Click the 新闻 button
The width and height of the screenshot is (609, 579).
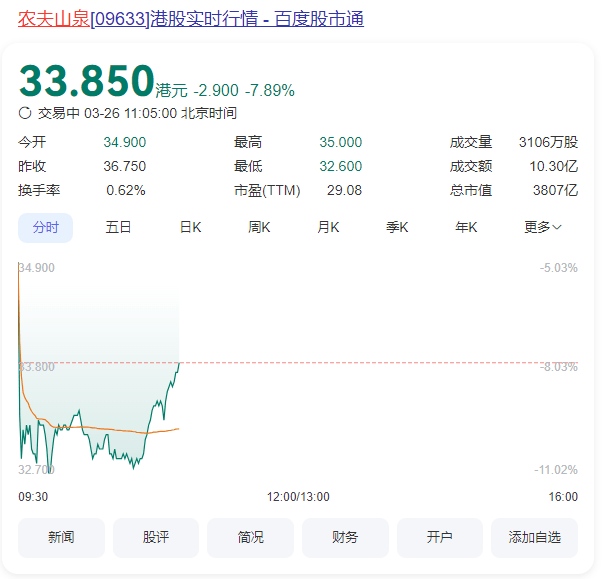click(x=61, y=537)
